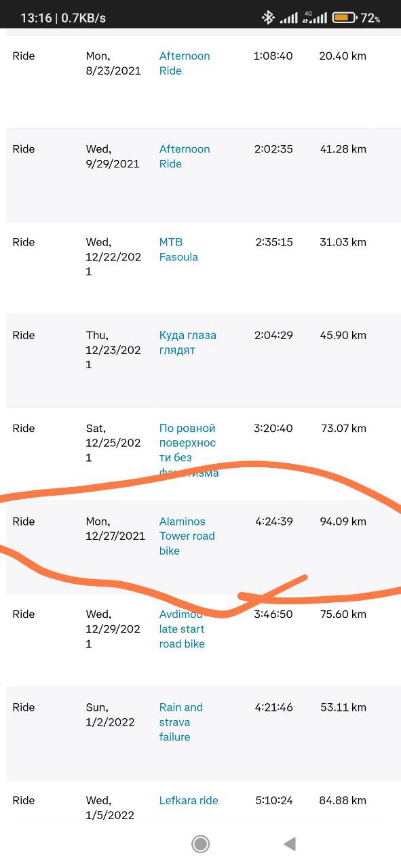Tap the 13:16 clock in status bar
This screenshot has width=401, height=868.
point(36,18)
